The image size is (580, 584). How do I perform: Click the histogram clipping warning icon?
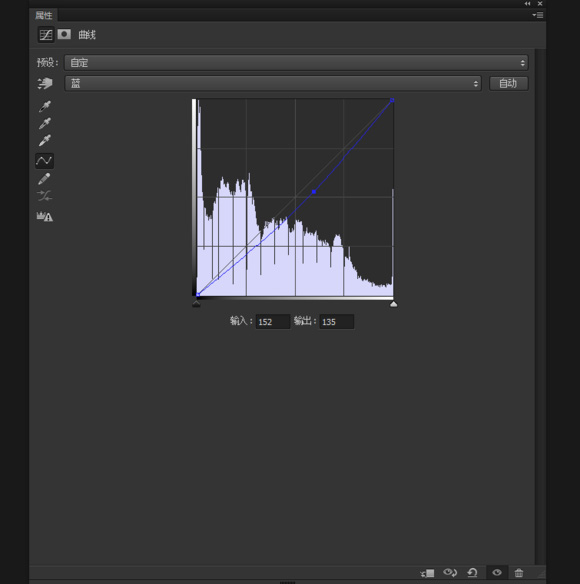(45, 216)
